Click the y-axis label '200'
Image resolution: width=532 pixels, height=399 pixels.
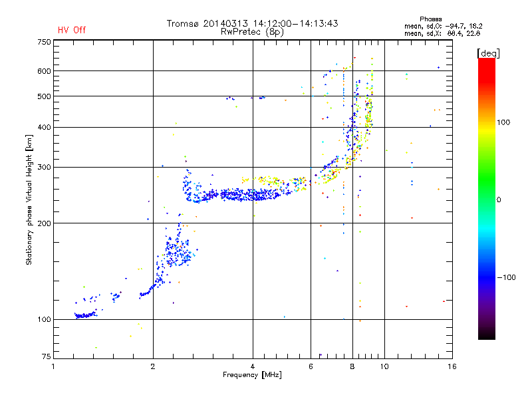tap(44, 223)
